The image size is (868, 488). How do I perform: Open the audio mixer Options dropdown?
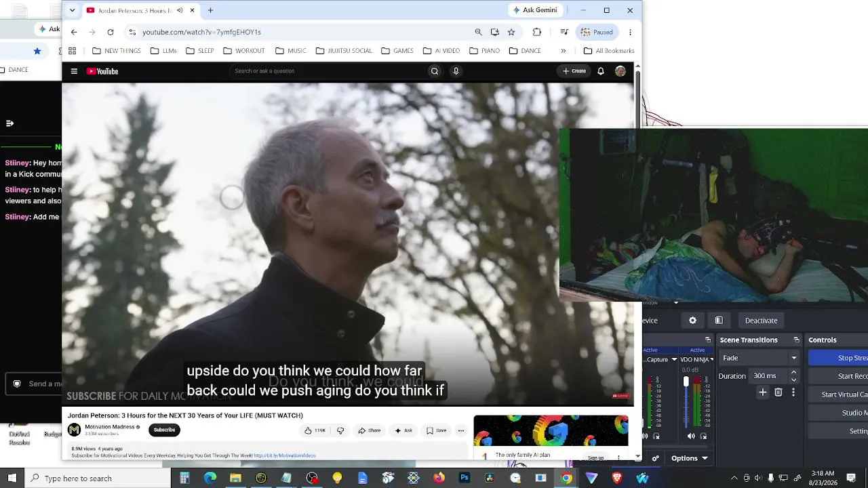690,458
